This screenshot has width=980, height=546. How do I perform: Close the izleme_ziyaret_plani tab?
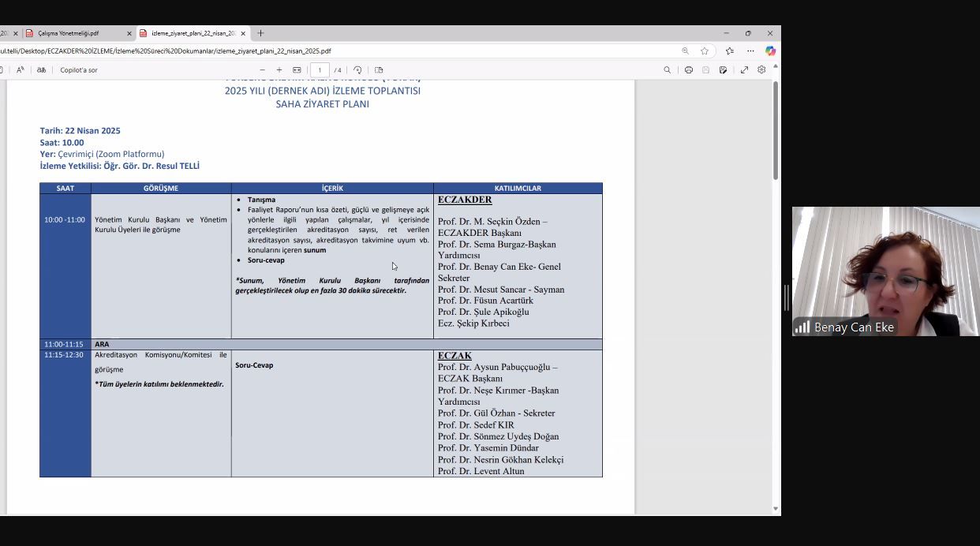(x=243, y=33)
